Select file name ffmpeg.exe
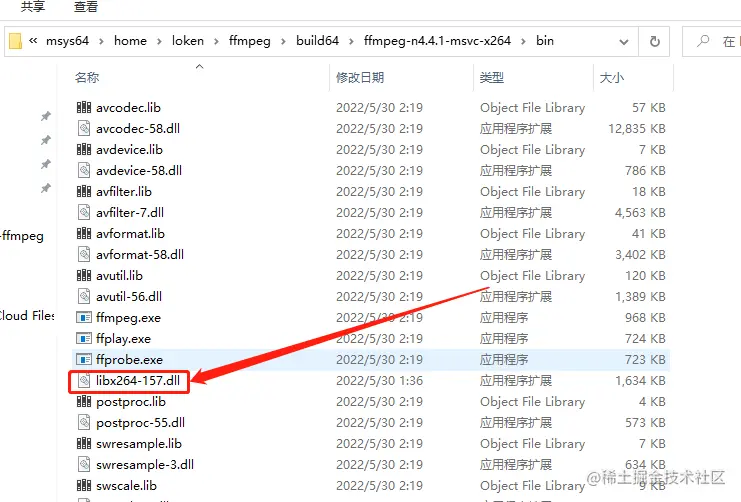This screenshot has height=502, width=741. [128, 318]
